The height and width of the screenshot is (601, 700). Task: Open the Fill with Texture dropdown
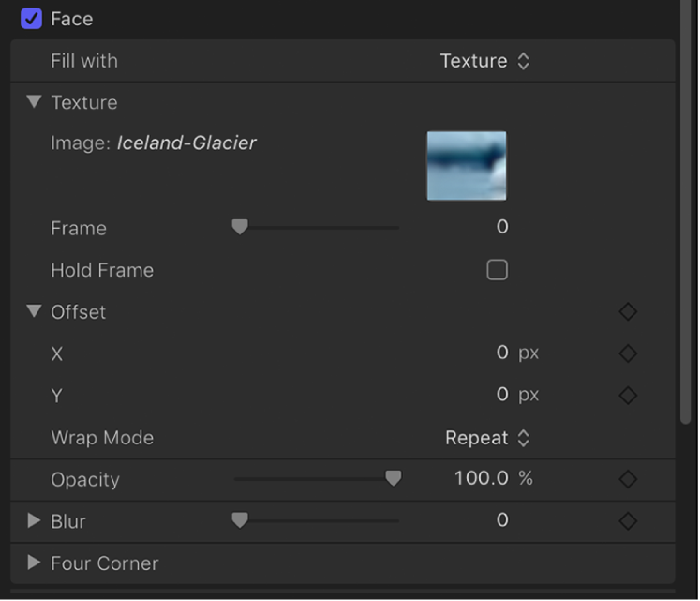484,61
